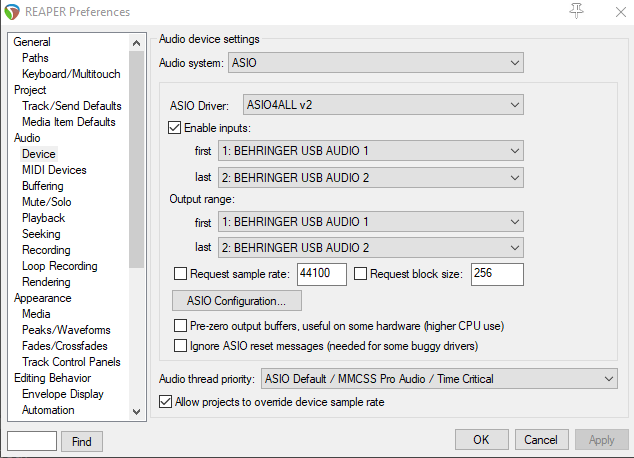634x458 pixels.
Task: Select Audio in the preferences tree
Action: [27, 138]
